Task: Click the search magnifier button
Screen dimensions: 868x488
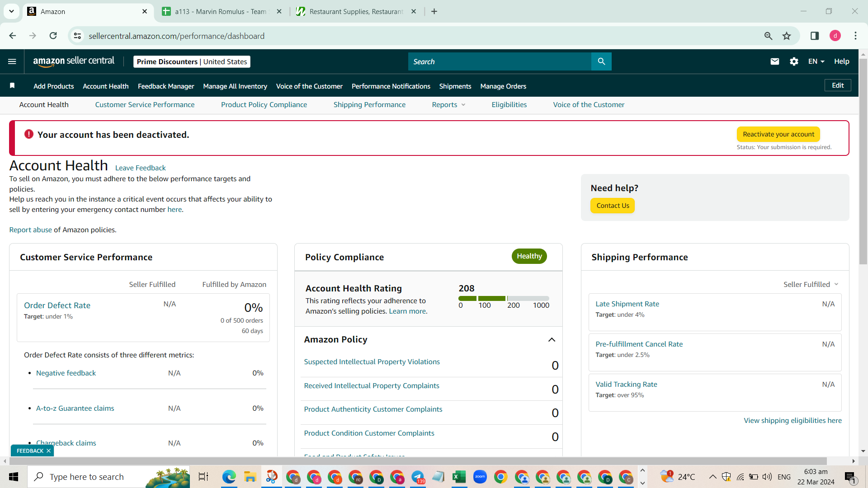Action: (x=601, y=61)
